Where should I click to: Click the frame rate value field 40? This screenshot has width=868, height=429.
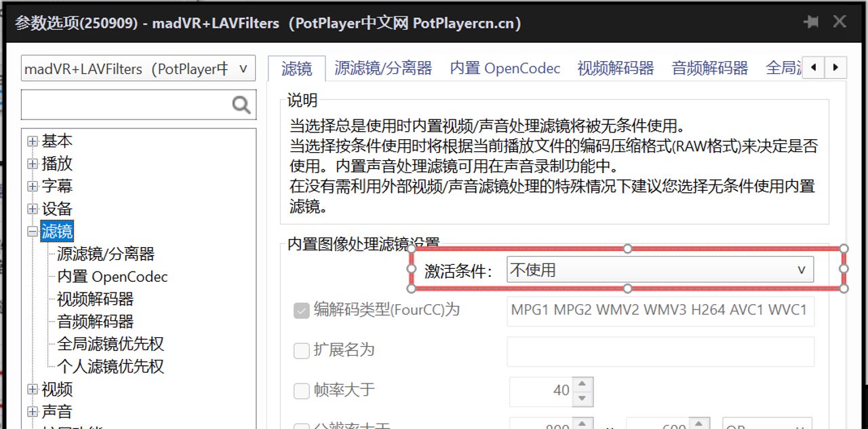click(x=540, y=391)
